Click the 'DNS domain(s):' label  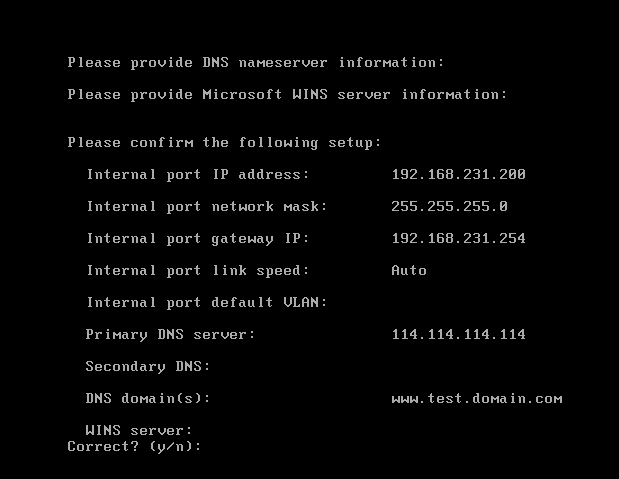click(148, 399)
